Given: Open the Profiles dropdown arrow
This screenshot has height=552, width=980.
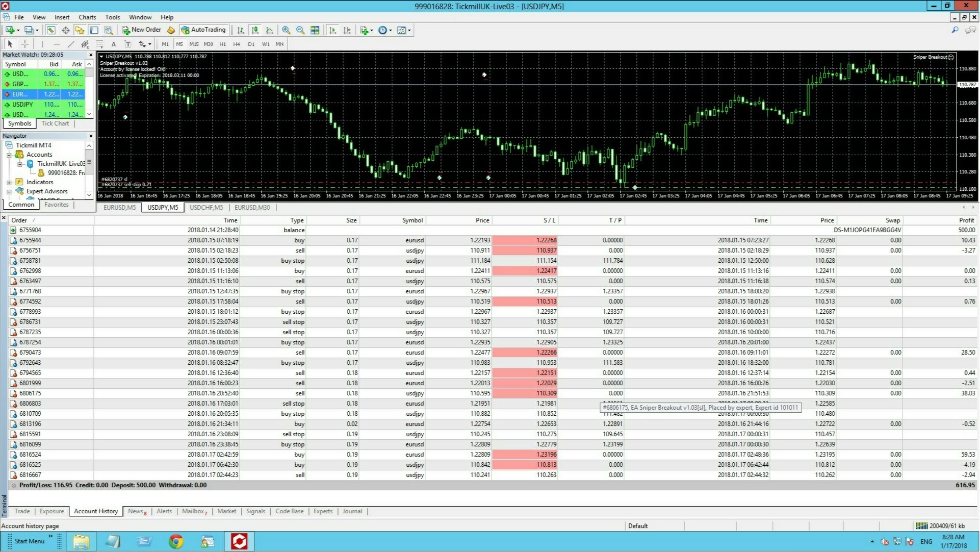Looking at the screenshot, I should pos(37,30).
